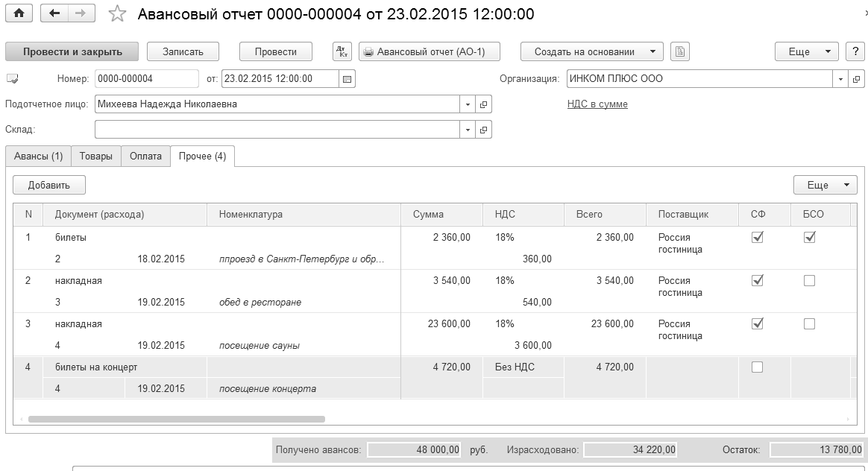Select the ппроезд в Санкт-Петербург cell
The image size is (868, 471).
click(304, 259)
